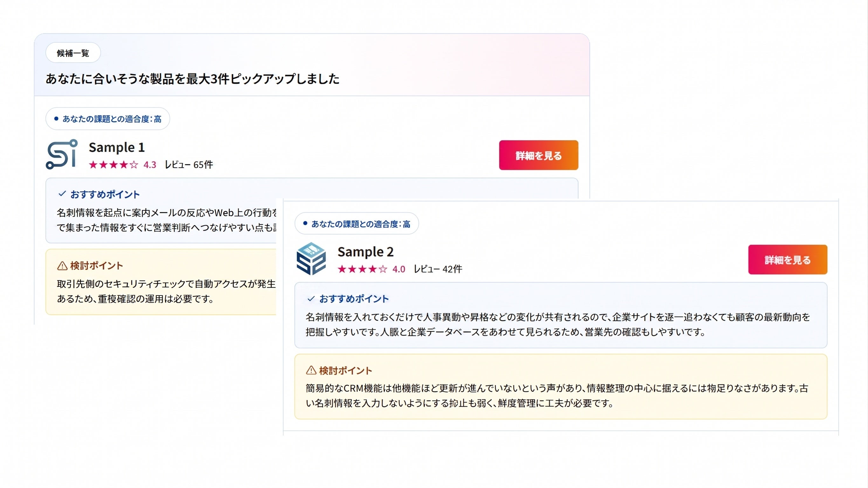
Task: Click the star rating of Sample 1
Action: tap(114, 165)
